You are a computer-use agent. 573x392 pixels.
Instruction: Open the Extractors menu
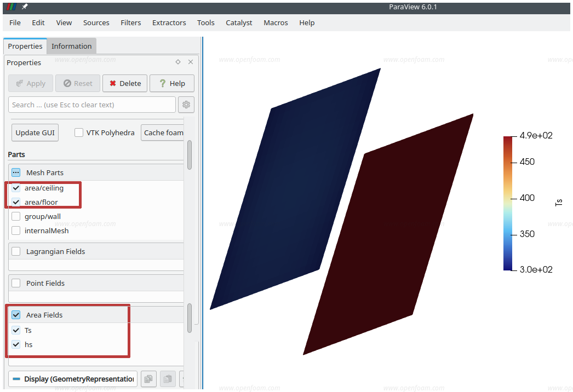(169, 22)
